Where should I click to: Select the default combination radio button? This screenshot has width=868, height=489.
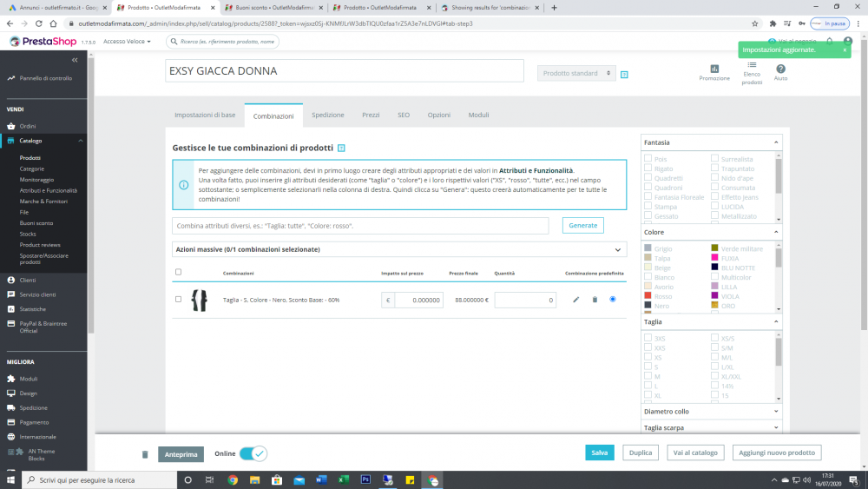[x=612, y=299]
